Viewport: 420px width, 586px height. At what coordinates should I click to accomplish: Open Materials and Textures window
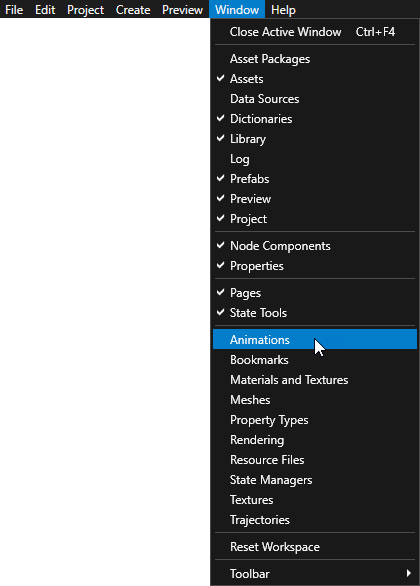315,380
